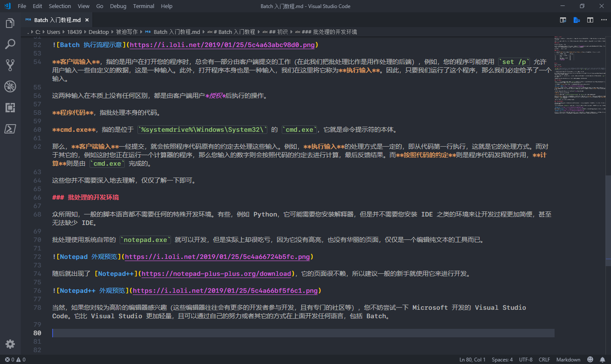The image size is (611, 364).
Task: Expand the Batch 入门教程.md file breadcrumb
Action: (x=173, y=32)
